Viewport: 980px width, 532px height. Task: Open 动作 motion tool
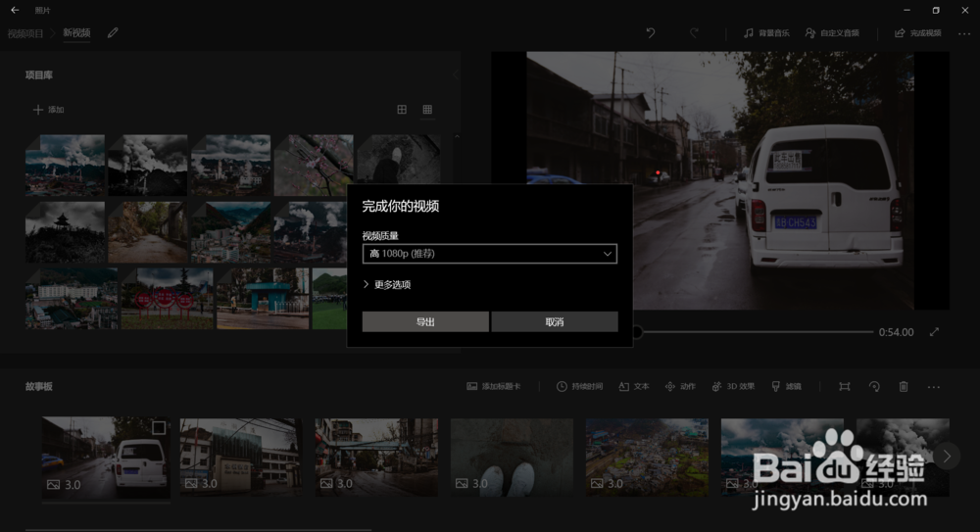click(680, 386)
